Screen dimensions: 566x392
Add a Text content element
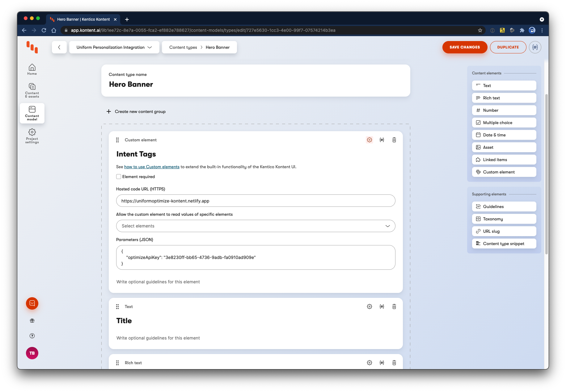tap(504, 85)
